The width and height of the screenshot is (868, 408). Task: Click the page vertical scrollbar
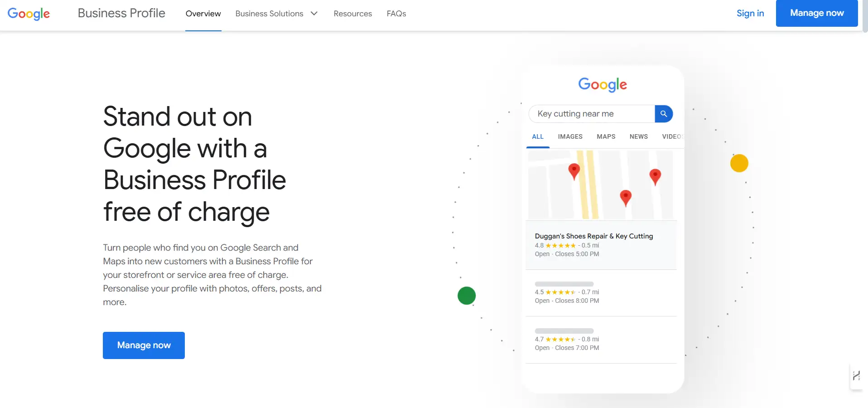(865, 16)
